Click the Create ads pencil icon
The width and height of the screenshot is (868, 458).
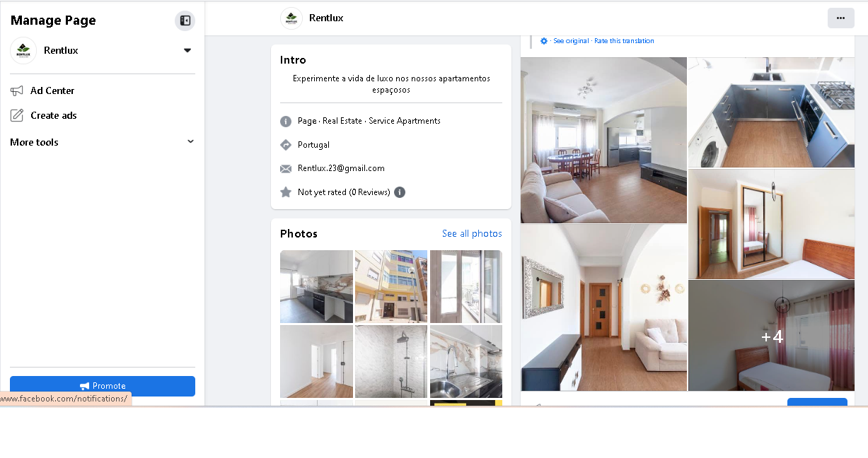coord(17,115)
